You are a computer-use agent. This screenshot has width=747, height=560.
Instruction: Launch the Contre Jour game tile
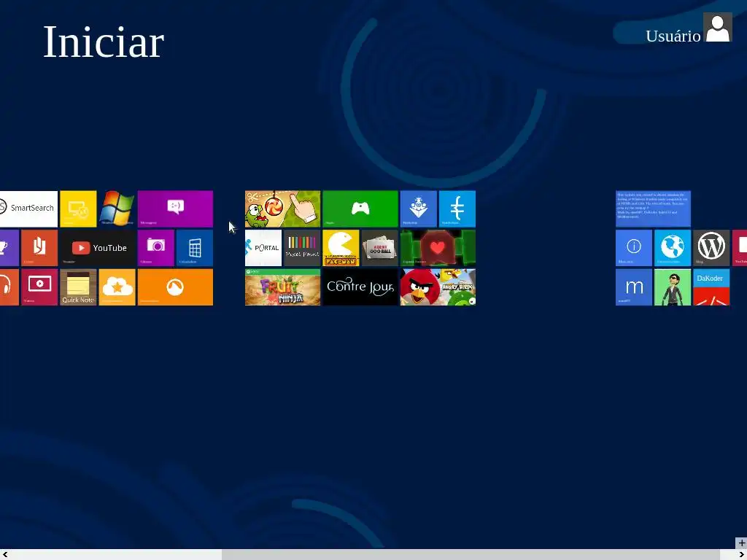(x=360, y=287)
